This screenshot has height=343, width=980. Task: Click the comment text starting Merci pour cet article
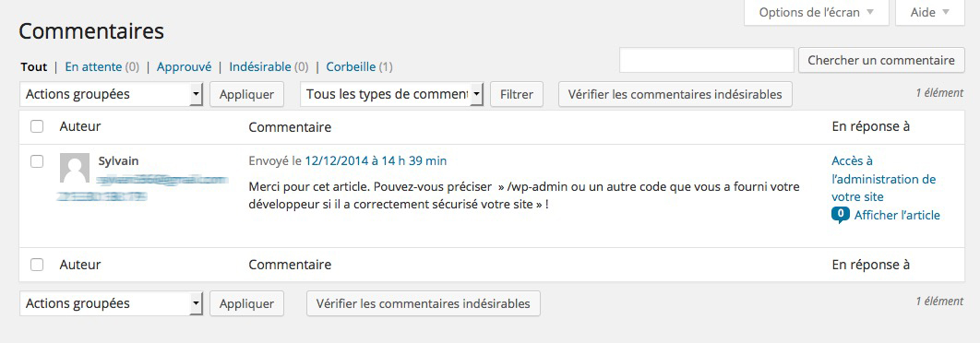click(x=524, y=195)
